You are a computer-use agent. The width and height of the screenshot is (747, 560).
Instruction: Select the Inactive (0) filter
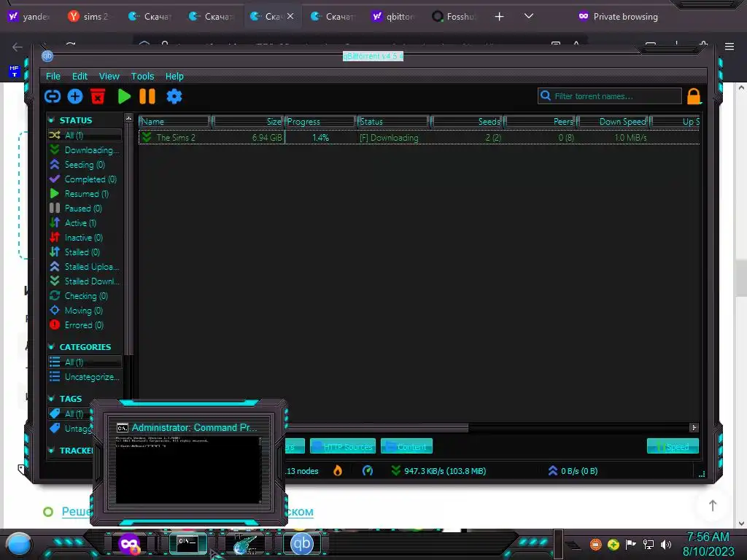pos(85,238)
